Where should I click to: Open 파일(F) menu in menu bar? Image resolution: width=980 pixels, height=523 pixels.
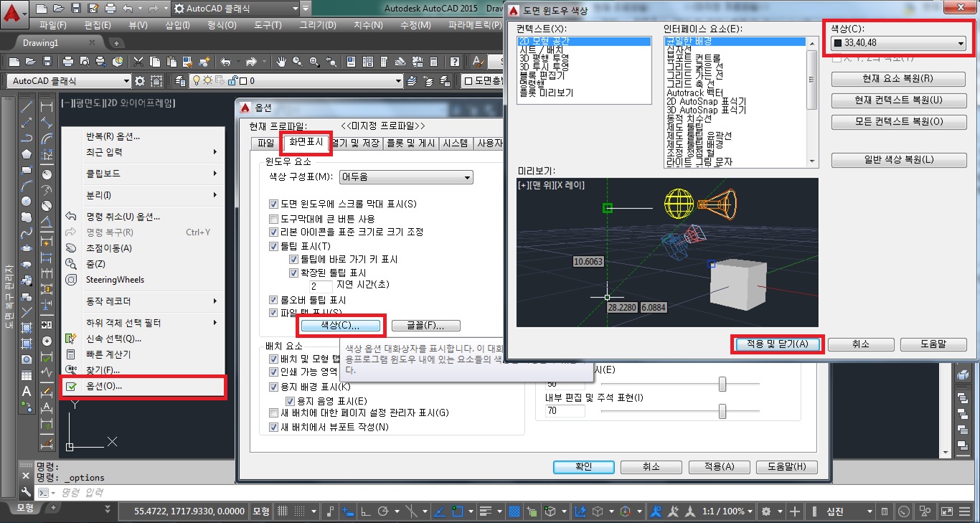tap(53, 25)
